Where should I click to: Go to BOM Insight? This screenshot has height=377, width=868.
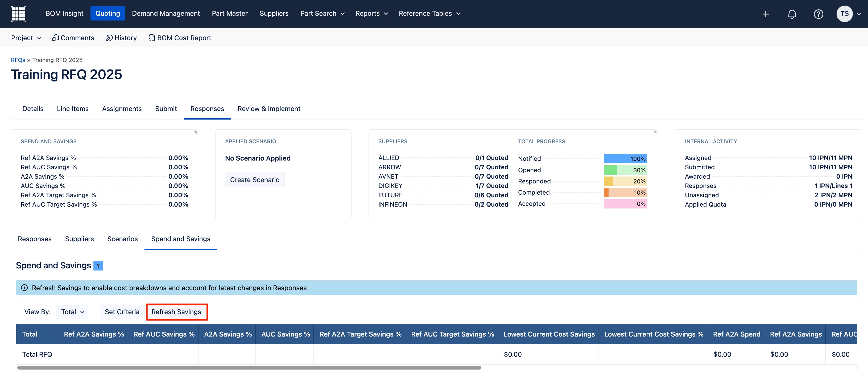64,14
